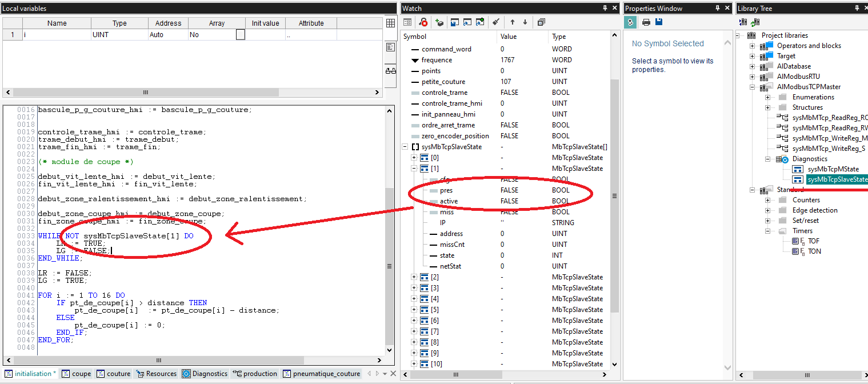Click the green plus add-symbol icon in Watch

[x=438, y=22]
